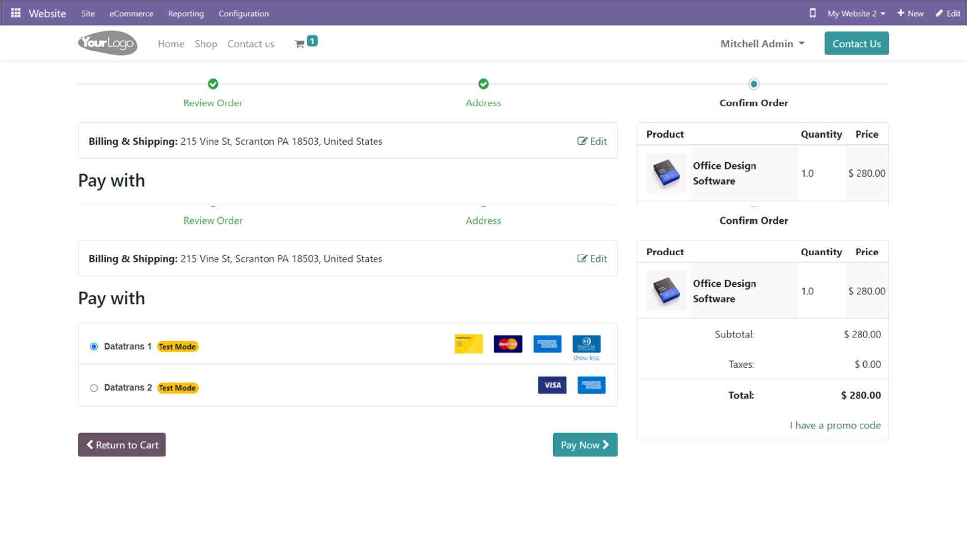Click the shopping cart icon

[x=300, y=44]
